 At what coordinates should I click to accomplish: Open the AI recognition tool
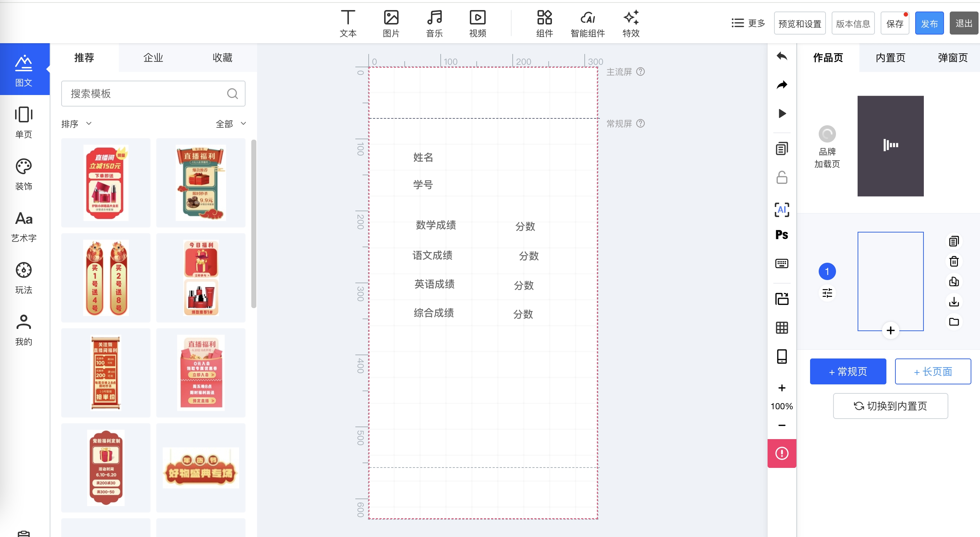pos(782,209)
